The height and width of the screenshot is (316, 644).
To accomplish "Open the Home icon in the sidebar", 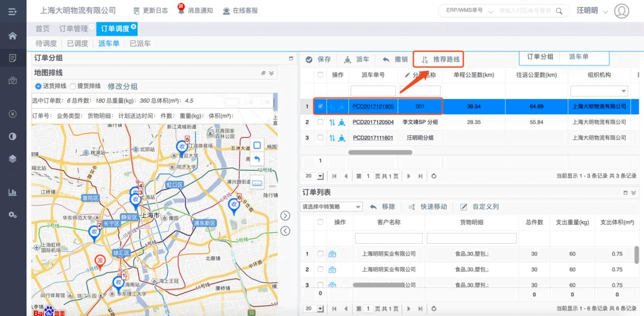I will (x=13, y=36).
